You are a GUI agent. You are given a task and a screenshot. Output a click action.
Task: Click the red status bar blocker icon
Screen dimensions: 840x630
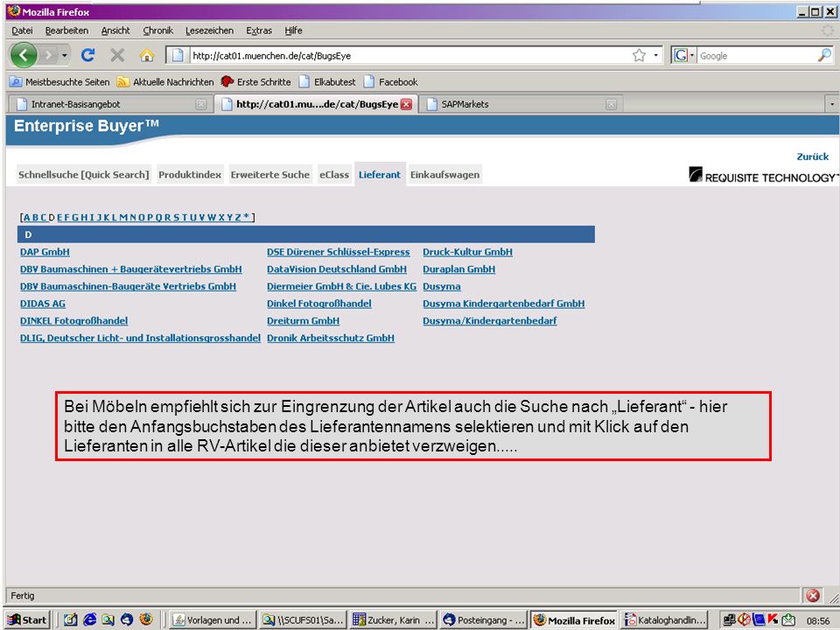tap(813, 595)
